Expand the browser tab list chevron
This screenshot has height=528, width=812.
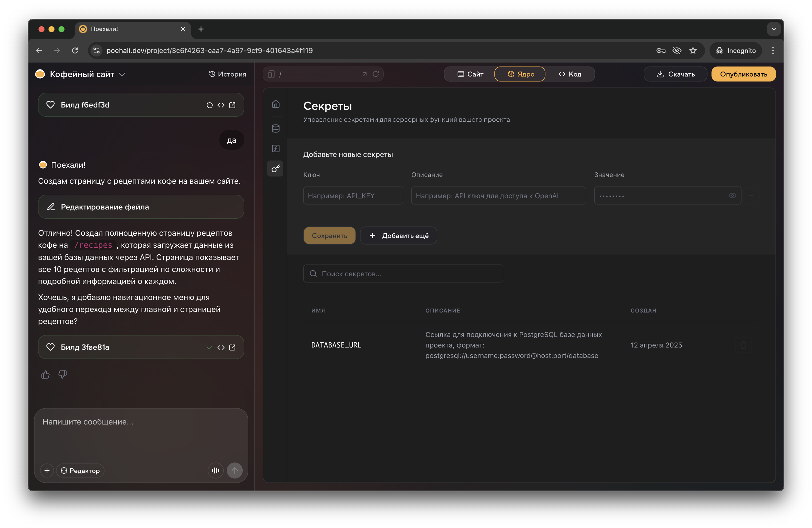pyautogui.click(x=774, y=29)
